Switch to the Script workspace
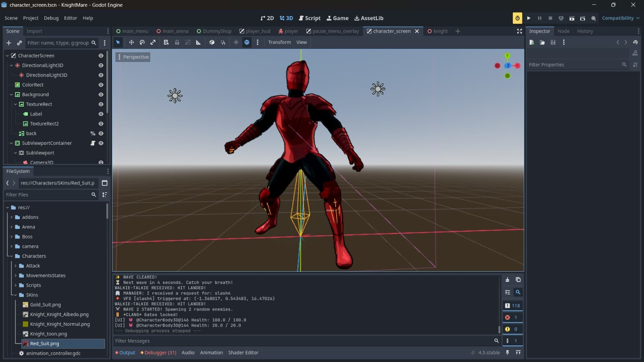The width and height of the screenshot is (644, 362). click(310, 18)
